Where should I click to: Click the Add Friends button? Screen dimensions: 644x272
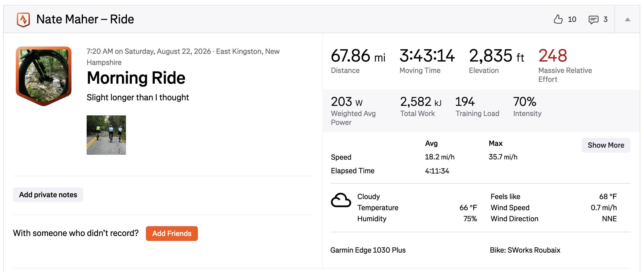172,234
